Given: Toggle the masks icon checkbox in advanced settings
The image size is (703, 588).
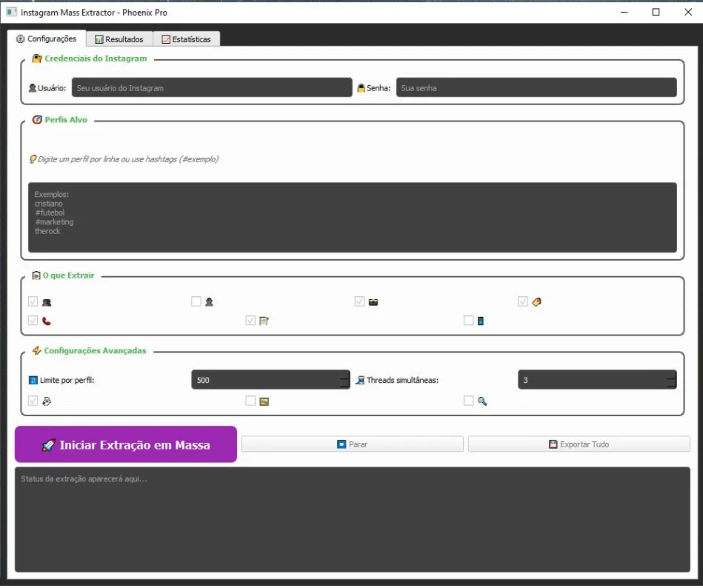Looking at the screenshot, I should pyautogui.click(x=33, y=401).
